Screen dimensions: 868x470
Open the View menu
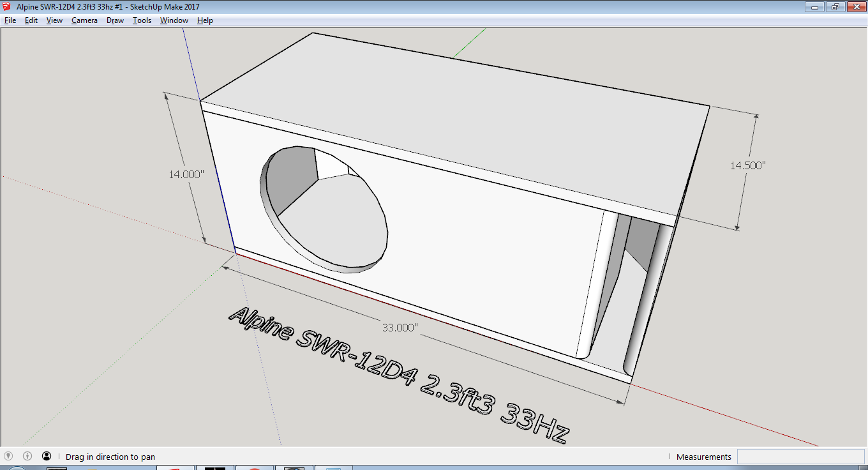point(54,20)
